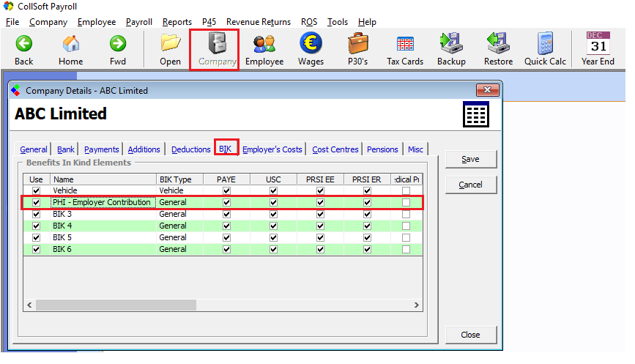Toggle USC checkbox for BIK 5
The width and height of the screenshot is (635, 364).
(273, 237)
